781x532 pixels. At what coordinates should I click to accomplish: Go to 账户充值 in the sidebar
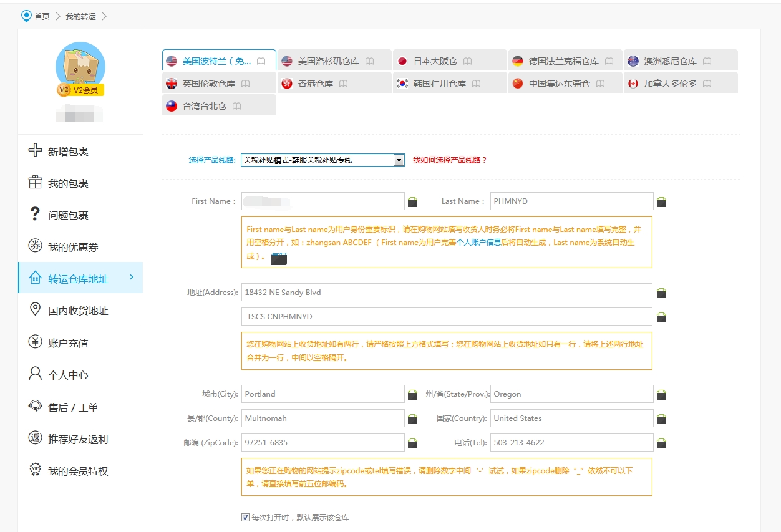[68, 343]
